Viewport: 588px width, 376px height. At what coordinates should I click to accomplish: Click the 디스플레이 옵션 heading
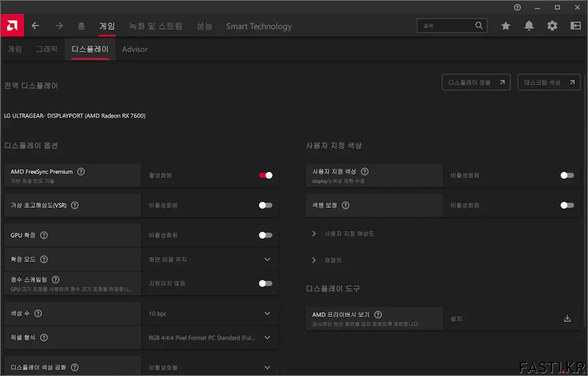click(x=31, y=145)
